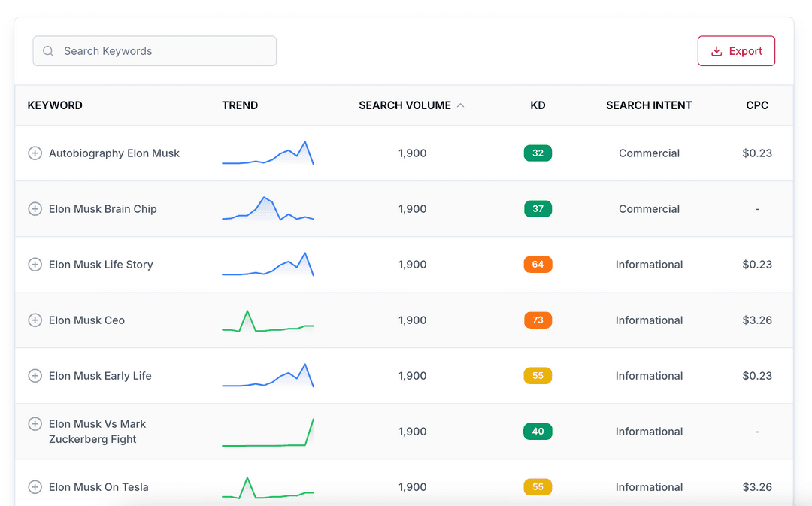The width and height of the screenshot is (812, 506).
Task: Click CPC $3.26 for On Tesla row
Action: click(x=757, y=487)
